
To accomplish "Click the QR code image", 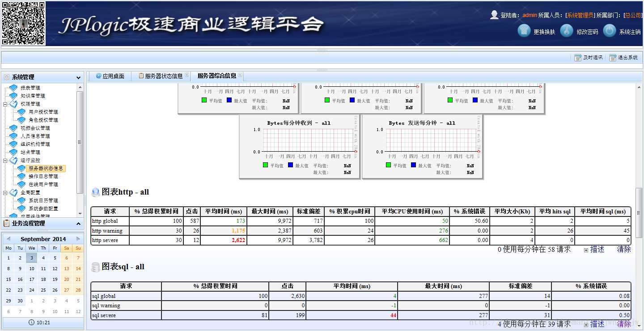I will [24, 23].
